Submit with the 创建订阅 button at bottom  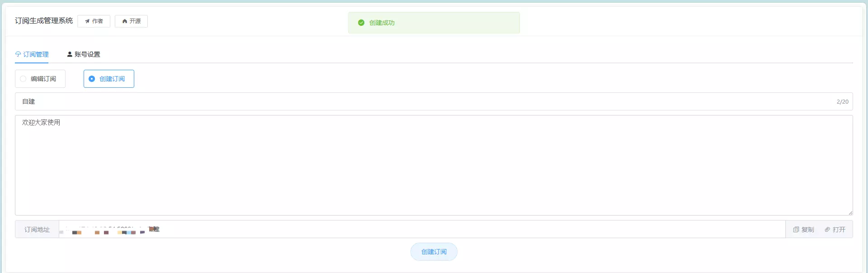click(x=434, y=252)
